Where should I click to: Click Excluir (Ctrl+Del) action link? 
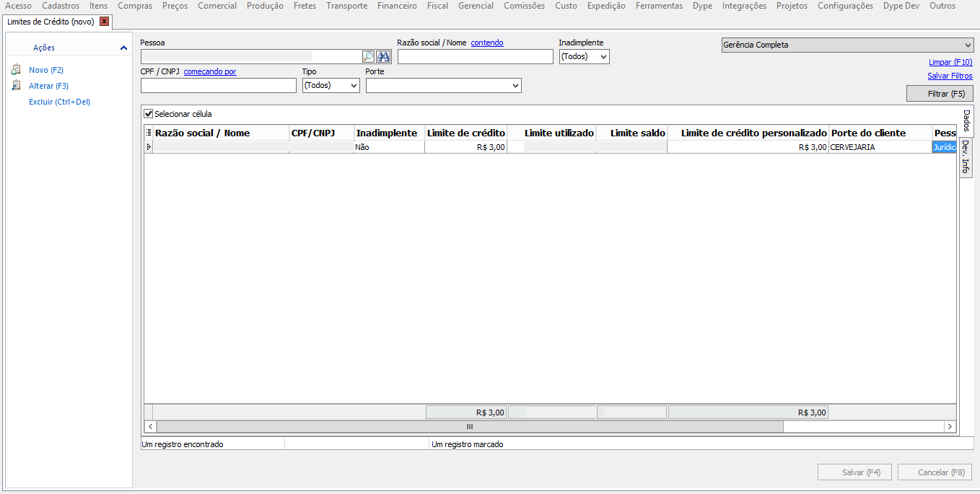[x=59, y=102]
